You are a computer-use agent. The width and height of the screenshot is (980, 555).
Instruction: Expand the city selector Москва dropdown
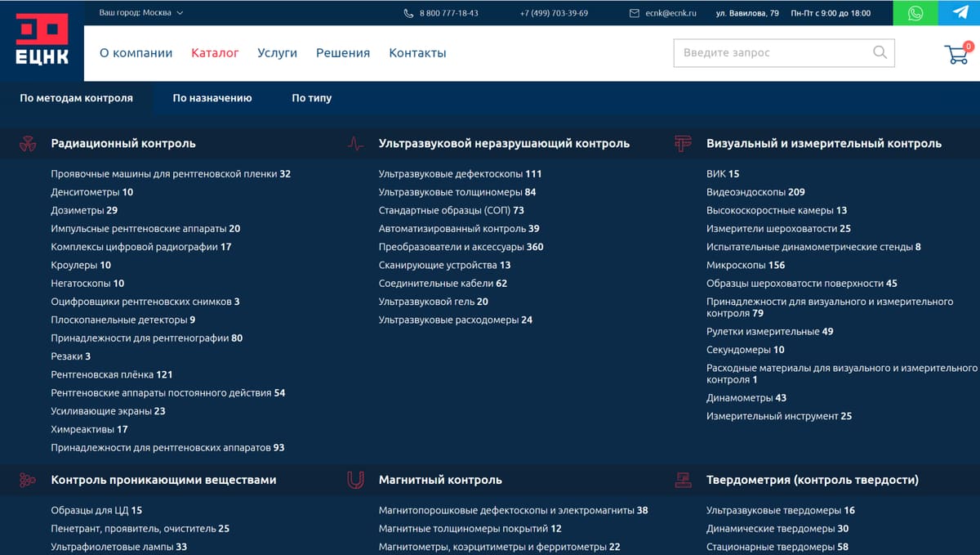click(141, 13)
